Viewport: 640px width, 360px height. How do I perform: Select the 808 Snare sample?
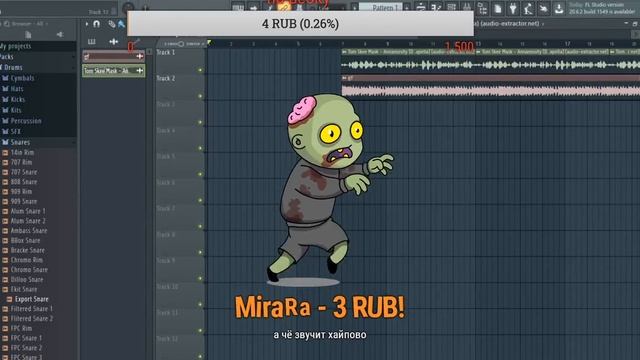(24, 182)
